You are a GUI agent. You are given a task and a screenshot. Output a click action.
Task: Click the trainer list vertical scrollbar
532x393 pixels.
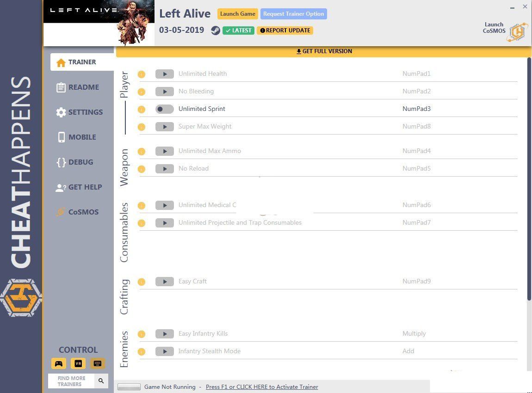[x=529, y=178]
